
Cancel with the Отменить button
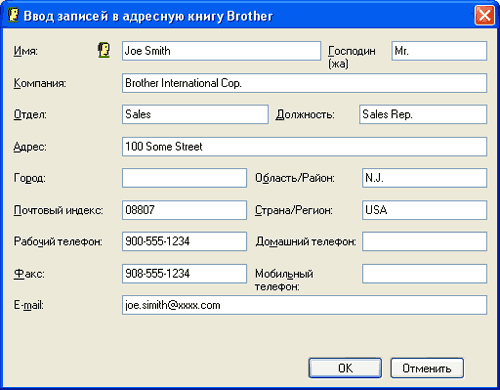click(x=427, y=368)
